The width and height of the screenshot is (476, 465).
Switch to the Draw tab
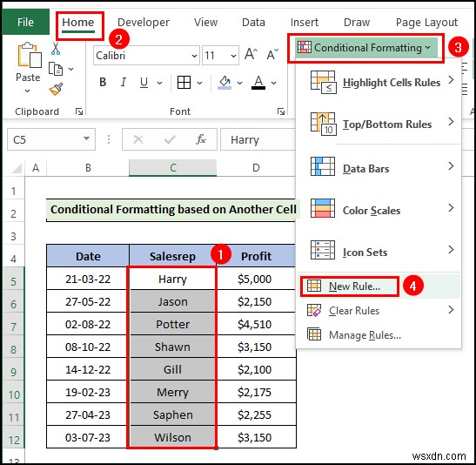point(357,23)
